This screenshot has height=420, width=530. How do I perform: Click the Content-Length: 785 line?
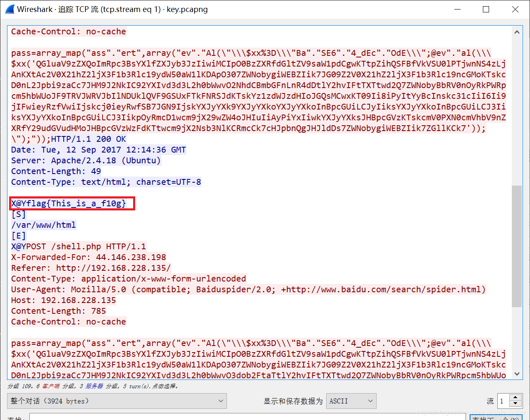tap(59, 311)
